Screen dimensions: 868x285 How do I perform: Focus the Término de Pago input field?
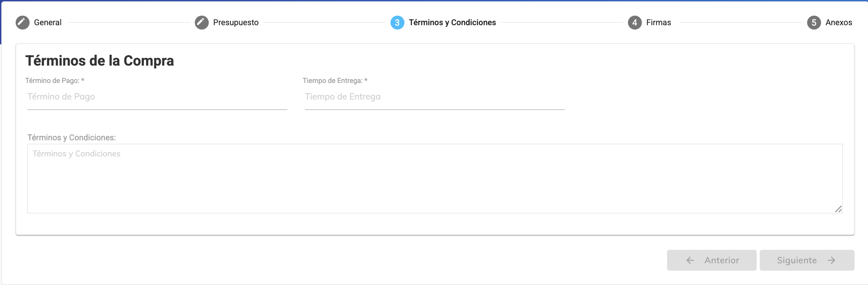click(157, 97)
